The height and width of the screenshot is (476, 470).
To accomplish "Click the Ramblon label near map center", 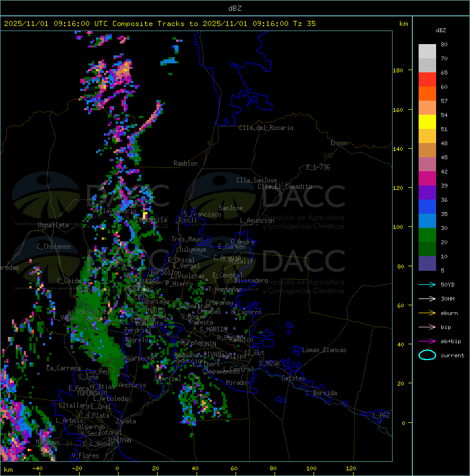I will 185,163.
